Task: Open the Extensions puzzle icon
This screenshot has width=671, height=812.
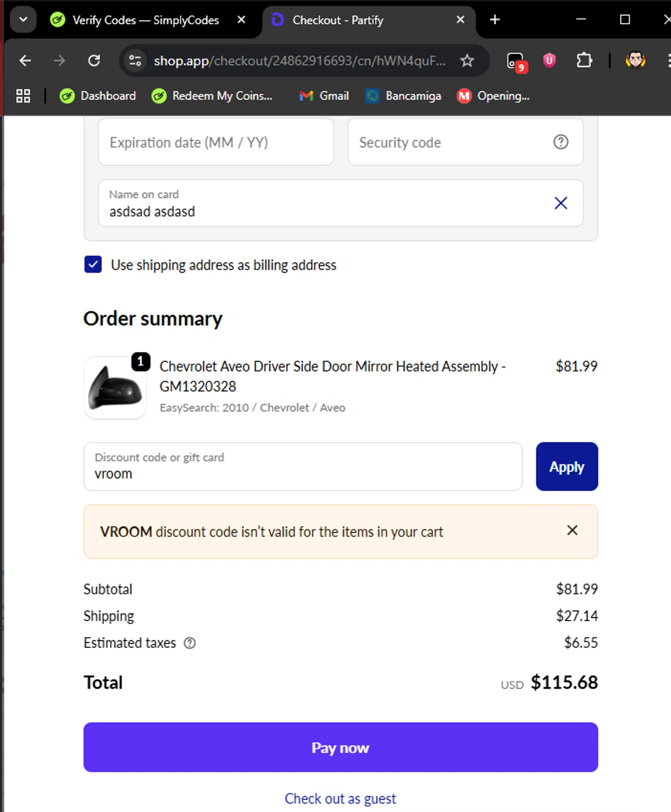Action: click(584, 60)
